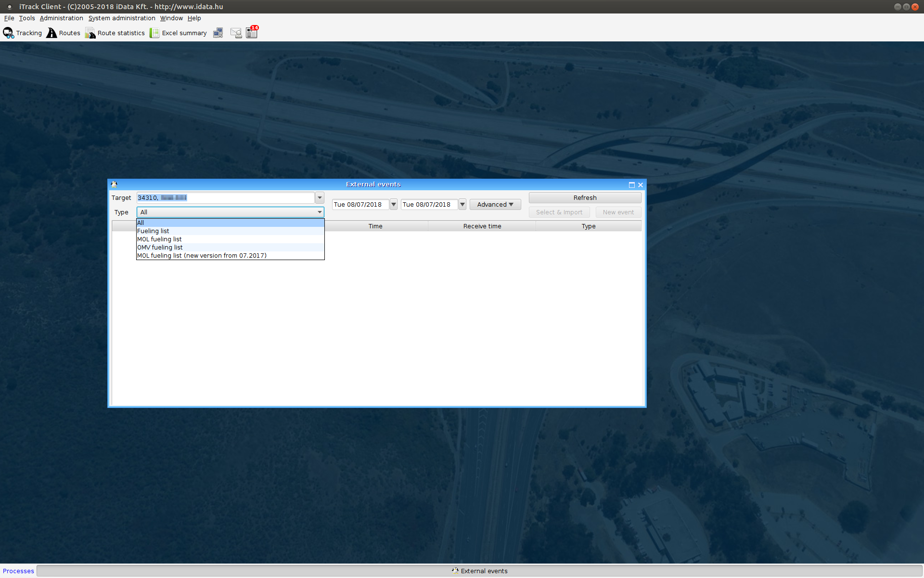Click the External events window penguin icon

[114, 184]
